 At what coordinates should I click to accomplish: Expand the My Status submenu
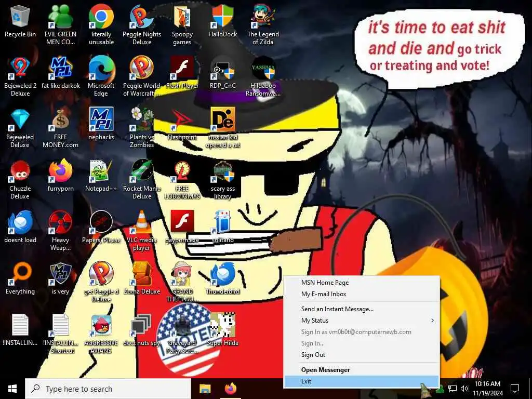click(x=362, y=320)
